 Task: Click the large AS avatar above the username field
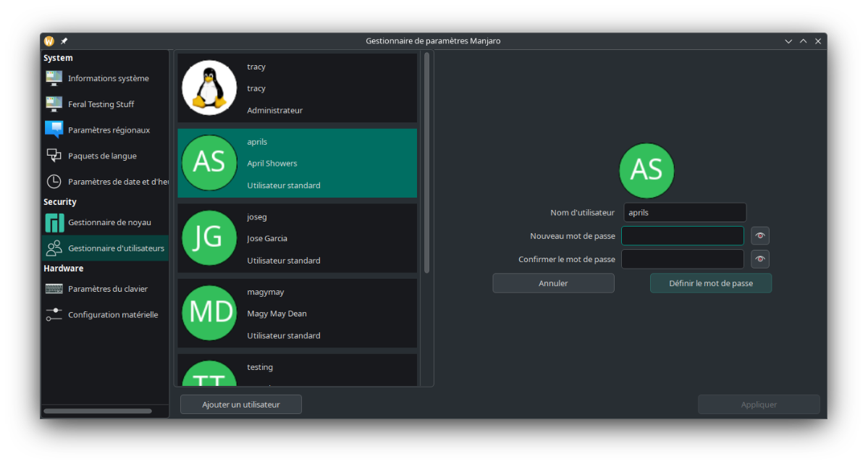646,170
